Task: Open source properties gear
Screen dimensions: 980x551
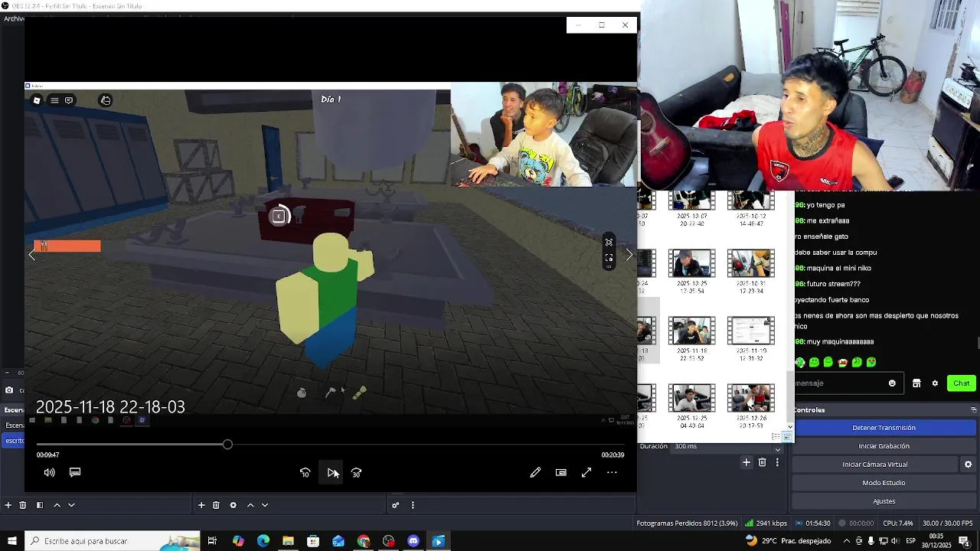Action: (233, 505)
